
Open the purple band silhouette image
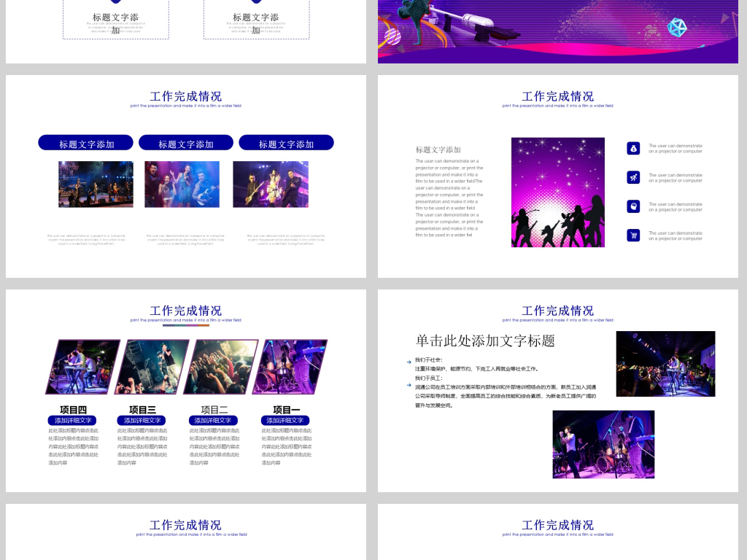(558, 192)
